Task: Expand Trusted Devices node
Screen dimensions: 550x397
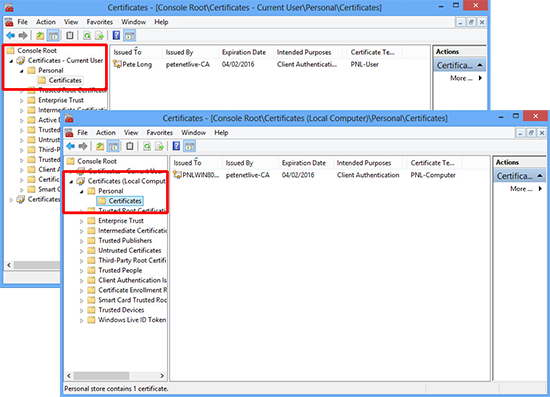Action: [81, 310]
